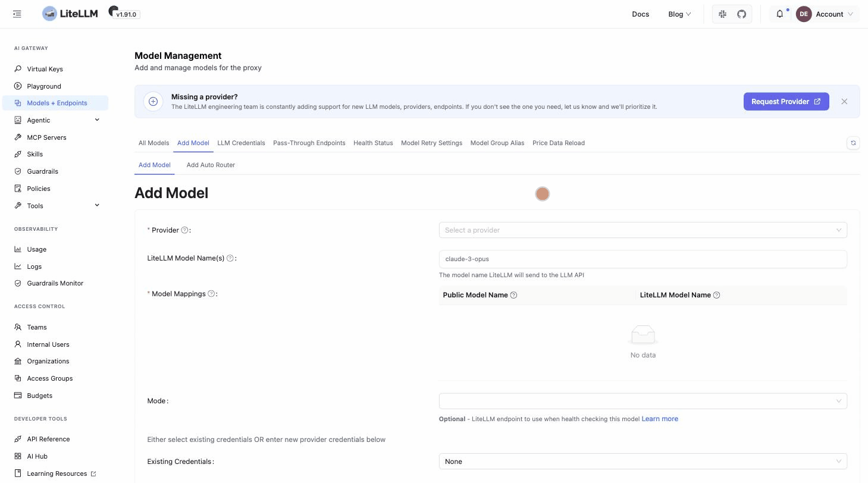The width and height of the screenshot is (868, 483).
Task: Refresh models with the reload icon
Action: pos(853,143)
